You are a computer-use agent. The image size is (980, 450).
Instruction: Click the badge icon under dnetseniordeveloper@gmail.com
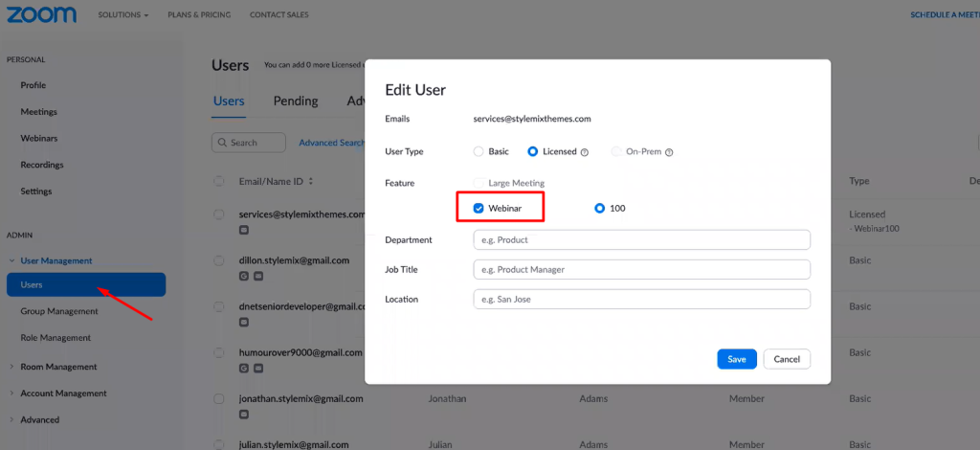[244, 322]
